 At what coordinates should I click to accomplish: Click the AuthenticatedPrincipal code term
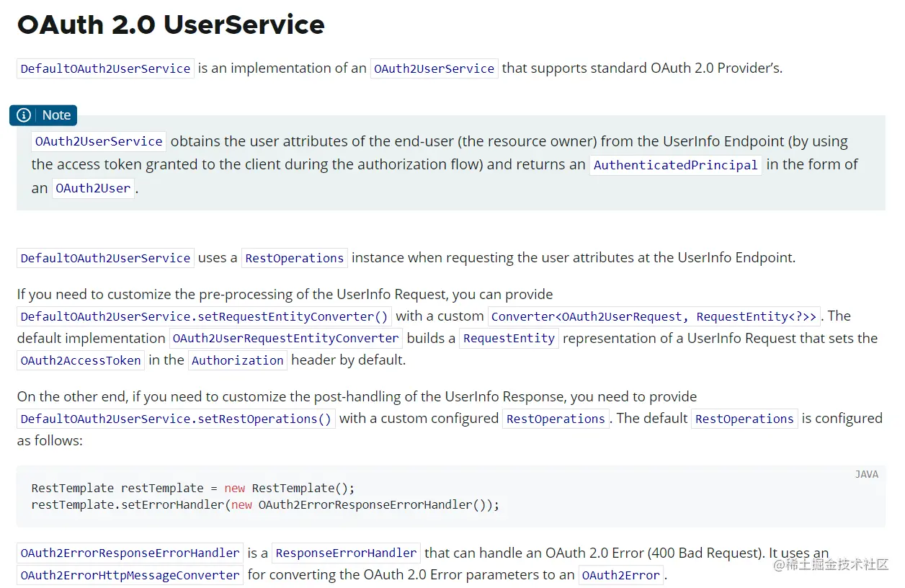(675, 165)
